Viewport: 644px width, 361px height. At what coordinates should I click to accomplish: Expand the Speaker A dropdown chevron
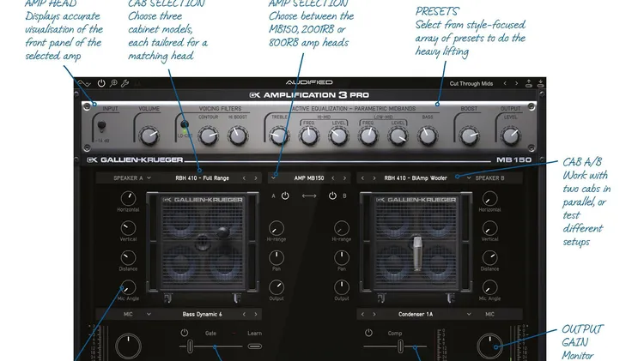click(149, 178)
